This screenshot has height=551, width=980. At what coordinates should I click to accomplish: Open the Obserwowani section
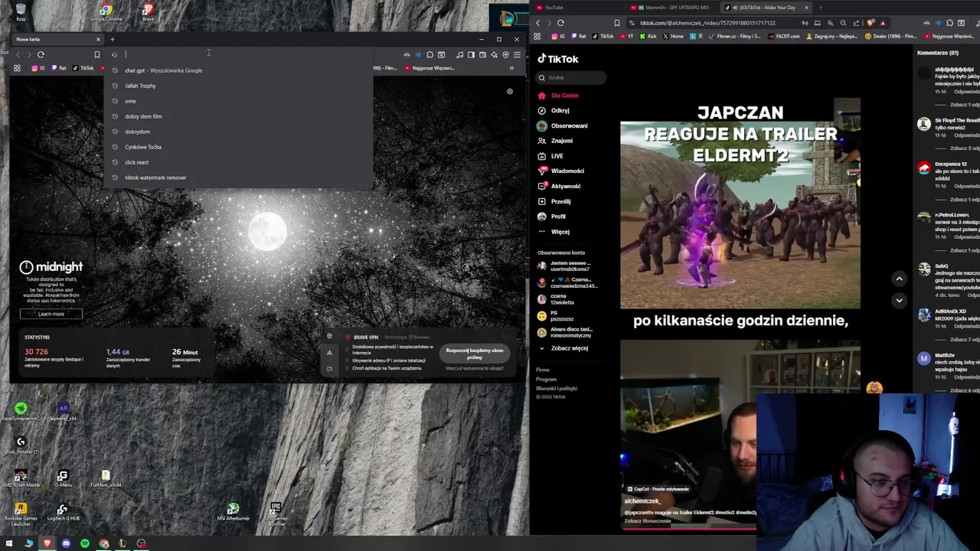pos(563,126)
